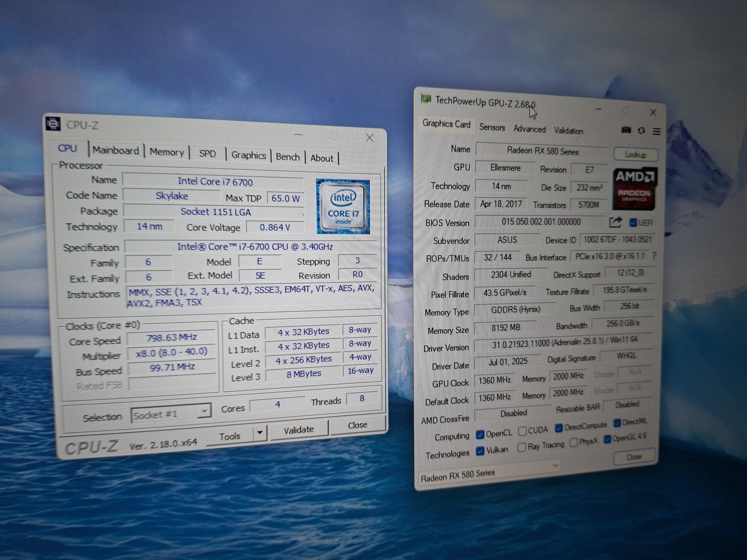Viewport: 747px width, 560px height.
Task: Select the About tab in CPU-Z
Action: coord(322,158)
